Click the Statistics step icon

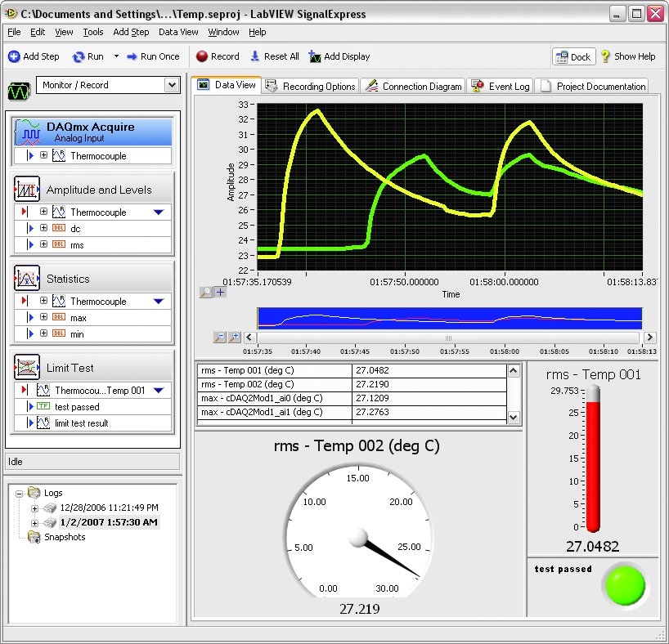click(x=27, y=278)
